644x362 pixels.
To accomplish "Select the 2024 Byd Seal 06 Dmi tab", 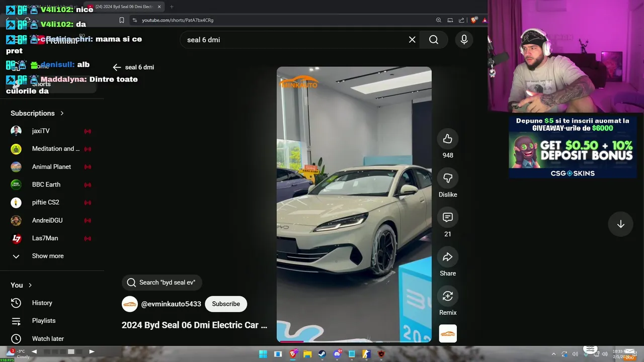I will coord(124,7).
